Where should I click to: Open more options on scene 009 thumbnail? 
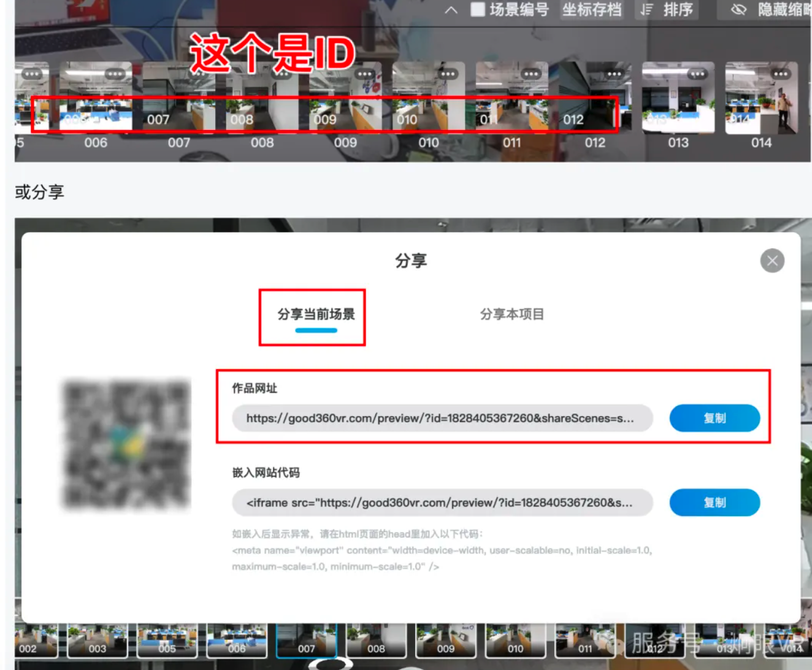coord(365,74)
